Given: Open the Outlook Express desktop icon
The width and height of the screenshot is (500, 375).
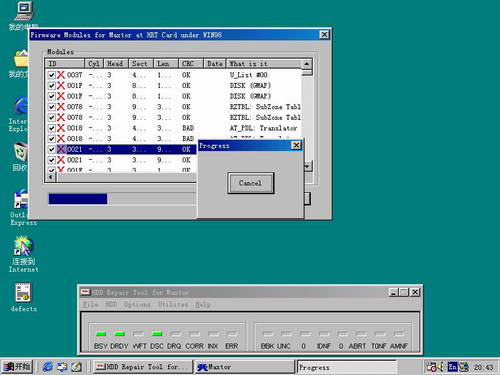Looking at the screenshot, I should 22,207.
